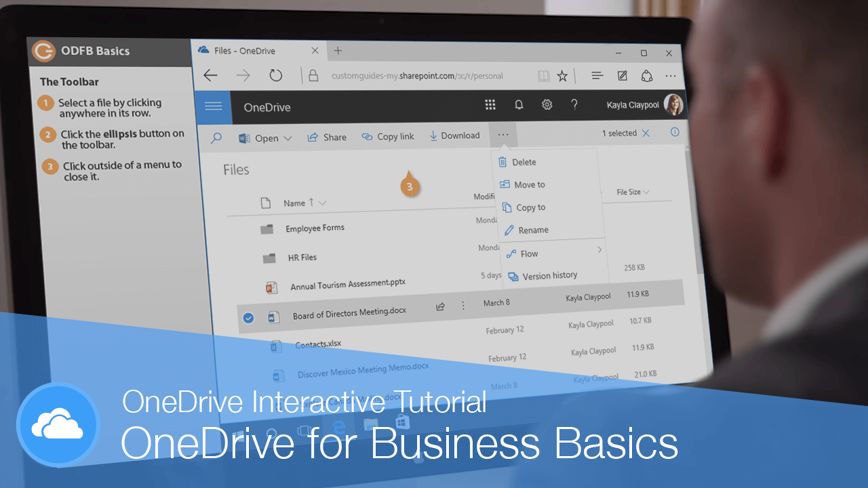Open the File Size column dropdown

[x=648, y=192]
